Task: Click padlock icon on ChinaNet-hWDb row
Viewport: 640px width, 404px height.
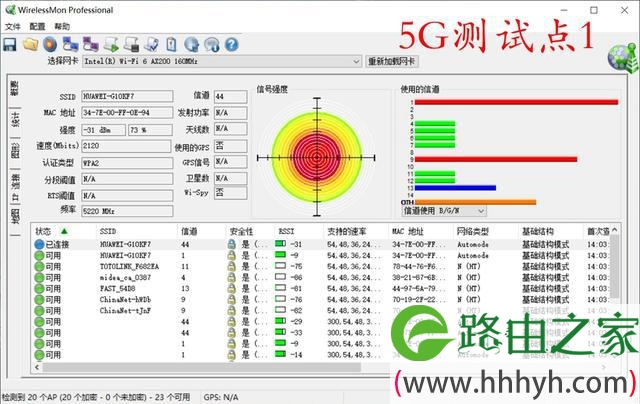Action: tap(231, 300)
